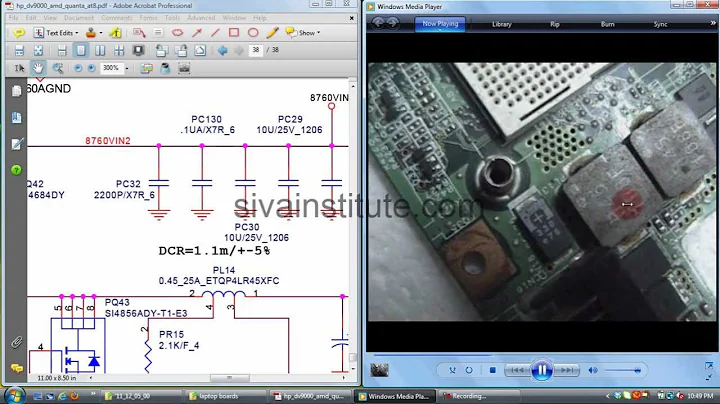Open the Tools menu in Acrobat
Viewport: 720px width, 404px height.
pos(172,18)
